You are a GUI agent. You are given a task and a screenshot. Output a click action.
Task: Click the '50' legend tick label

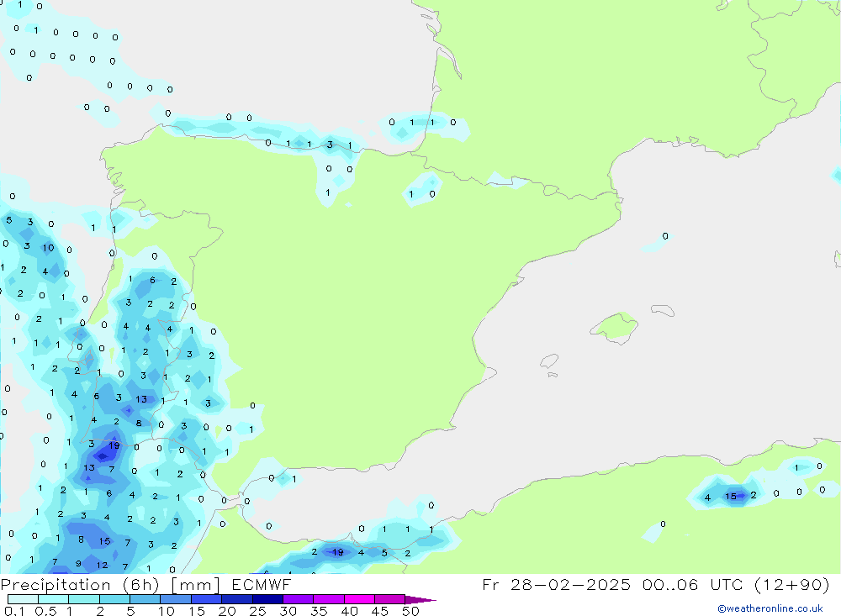pyautogui.click(x=410, y=611)
